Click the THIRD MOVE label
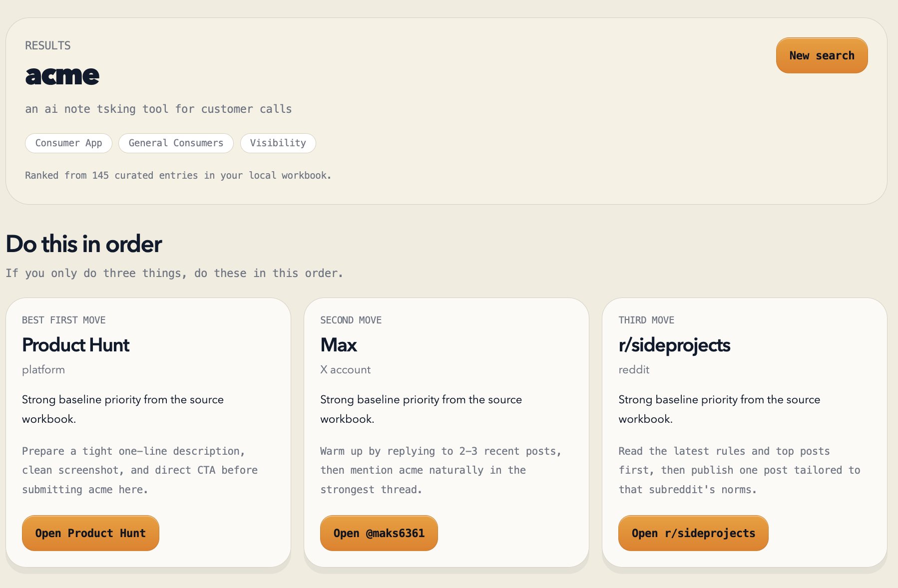 coord(646,320)
